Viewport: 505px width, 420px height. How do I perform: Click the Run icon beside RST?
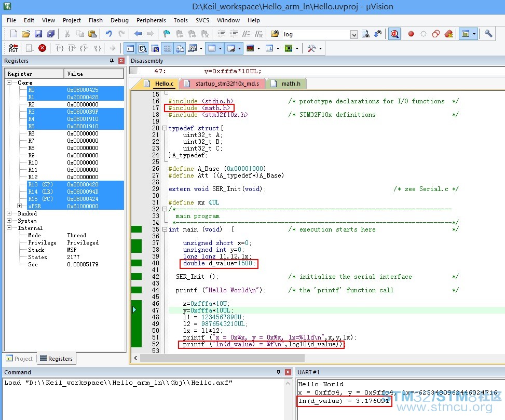(30, 48)
